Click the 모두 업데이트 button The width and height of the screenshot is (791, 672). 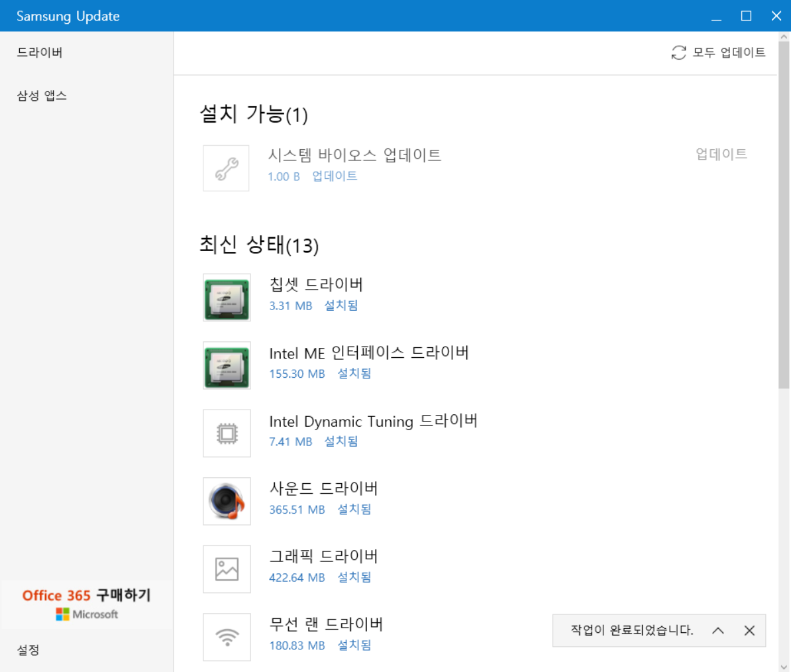click(x=718, y=52)
